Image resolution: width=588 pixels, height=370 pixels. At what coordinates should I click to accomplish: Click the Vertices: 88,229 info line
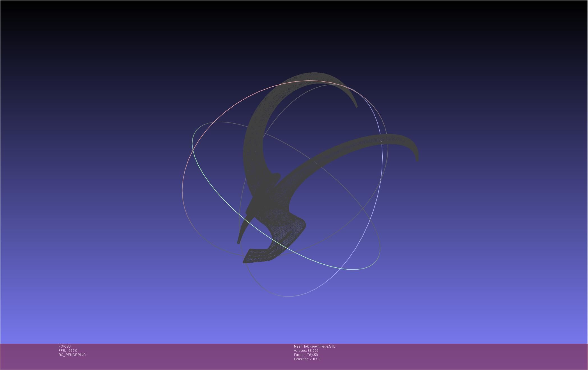tap(306, 351)
